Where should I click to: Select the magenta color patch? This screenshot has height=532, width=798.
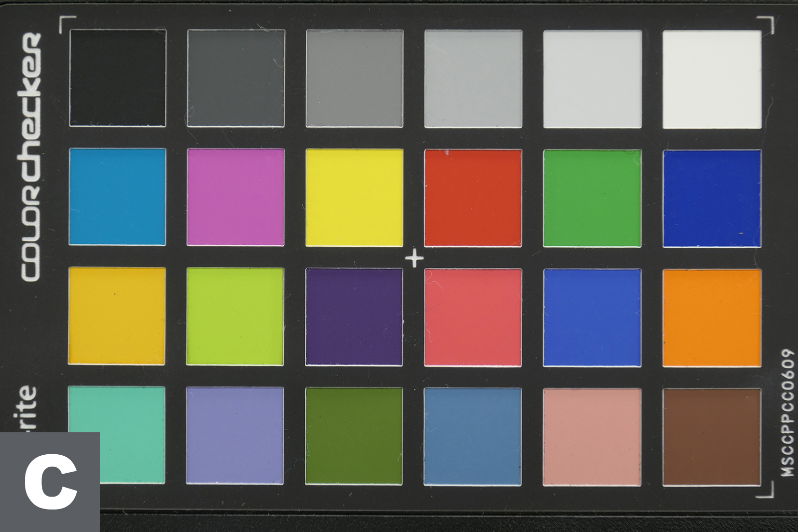tap(235, 197)
